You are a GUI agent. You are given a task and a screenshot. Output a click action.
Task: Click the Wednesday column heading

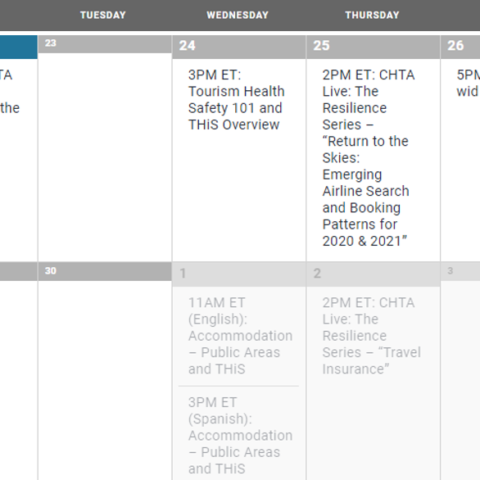pos(237,15)
